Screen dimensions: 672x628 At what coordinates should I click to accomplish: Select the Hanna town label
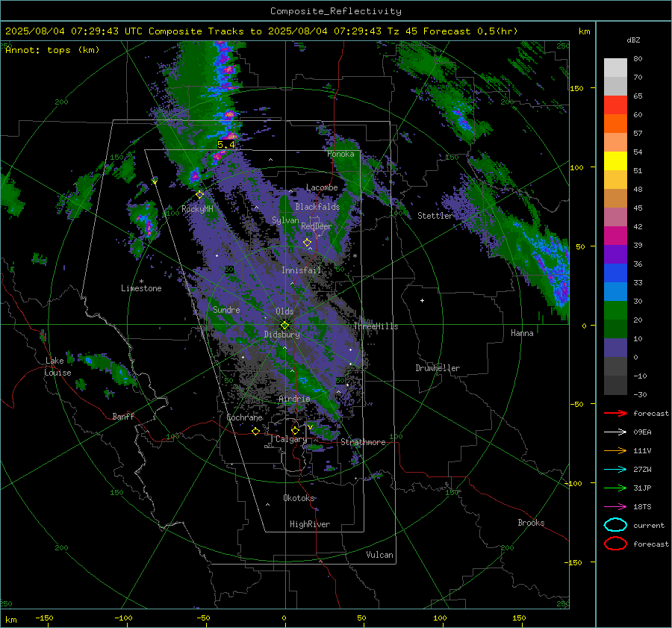(x=522, y=333)
